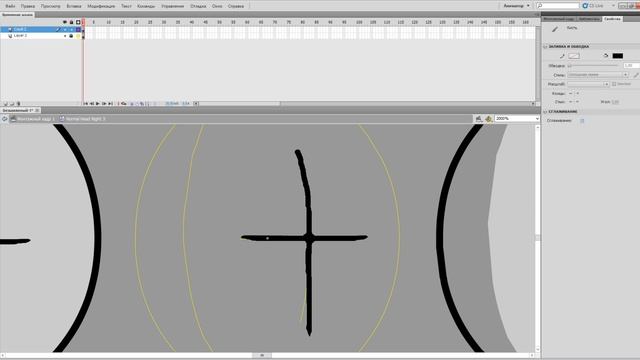Toggle outline color square of Layer 2
Image resolution: width=640 pixels, height=360 pixels.
(x=78, y=36)
